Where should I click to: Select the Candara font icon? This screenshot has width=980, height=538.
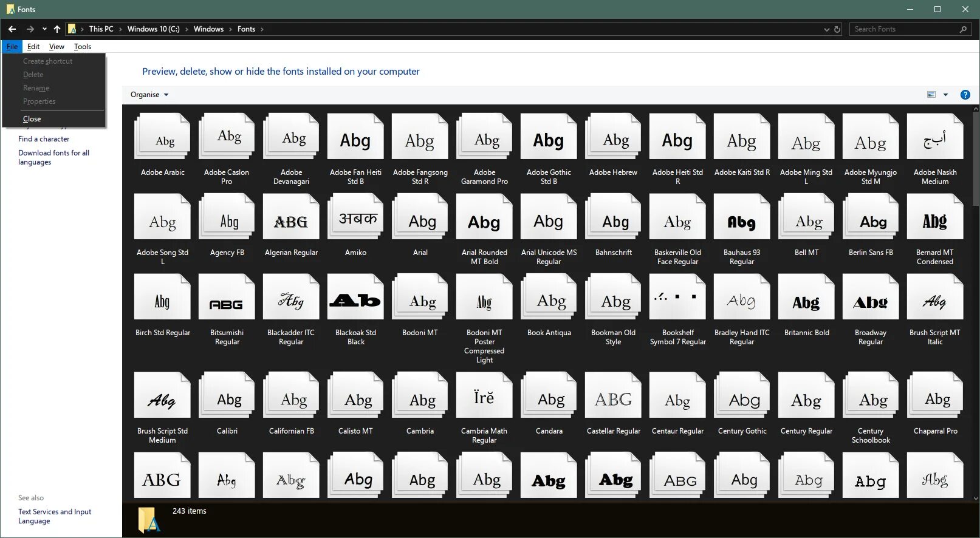(549, 396)
